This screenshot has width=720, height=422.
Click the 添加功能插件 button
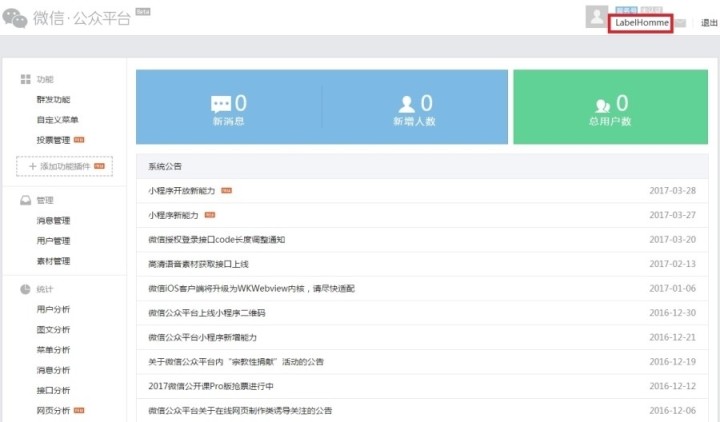point(64,166)
